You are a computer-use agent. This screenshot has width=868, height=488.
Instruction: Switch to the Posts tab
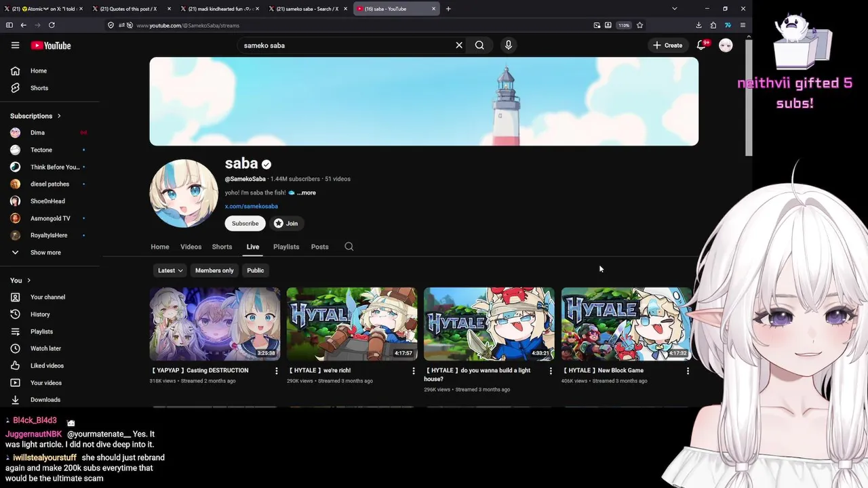tap(320, 247)
